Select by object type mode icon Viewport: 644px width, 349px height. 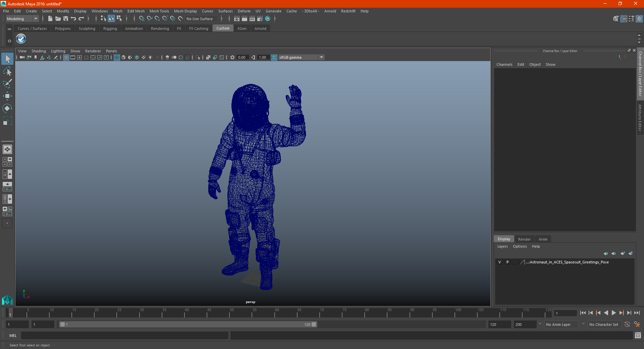[x=111, y=19]
